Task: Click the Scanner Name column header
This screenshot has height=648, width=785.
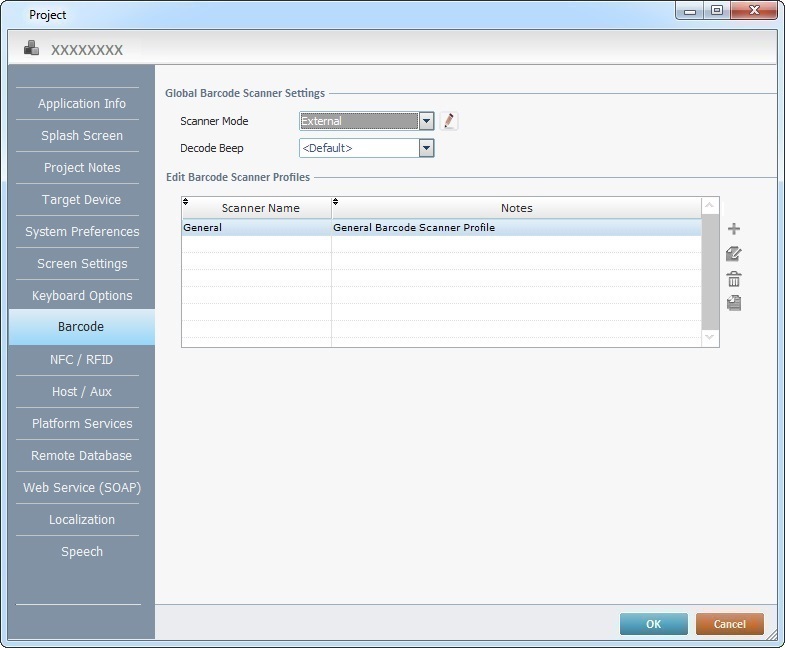Action: 256,208
